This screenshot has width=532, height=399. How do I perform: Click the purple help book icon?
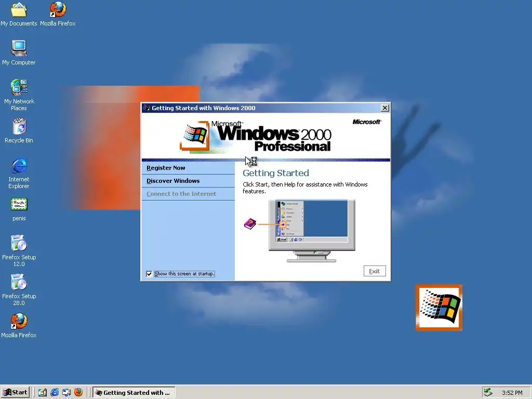(250, 223)
